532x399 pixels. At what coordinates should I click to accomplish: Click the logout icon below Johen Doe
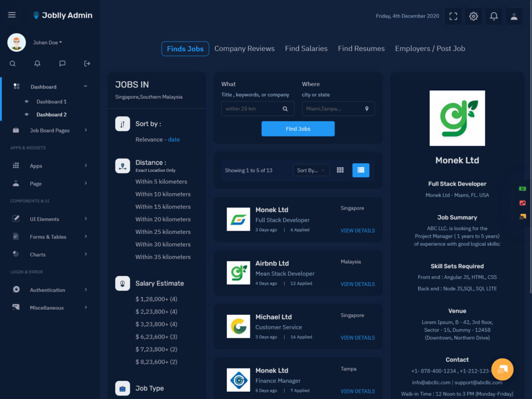pyautogui.click(x=87, y=63)
